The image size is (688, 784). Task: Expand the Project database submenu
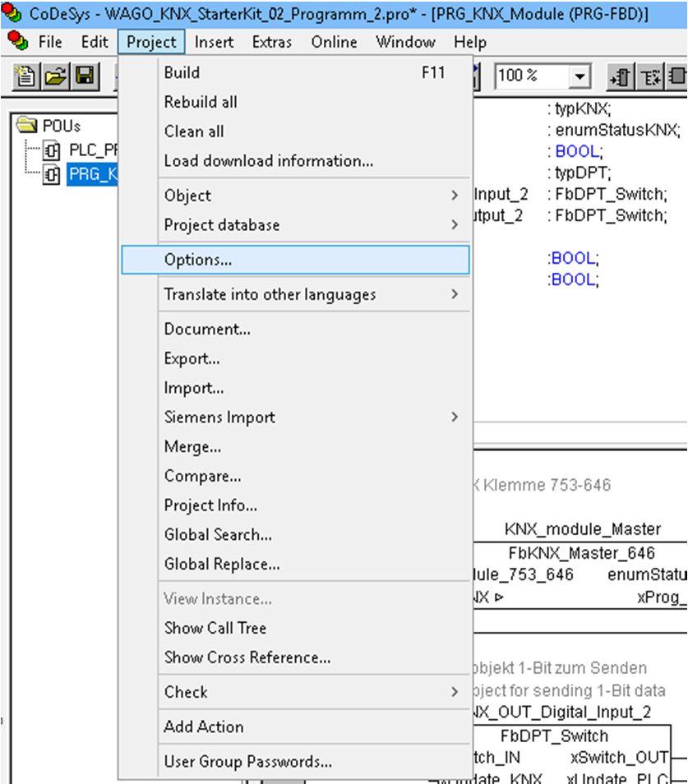tap(295, 225)
